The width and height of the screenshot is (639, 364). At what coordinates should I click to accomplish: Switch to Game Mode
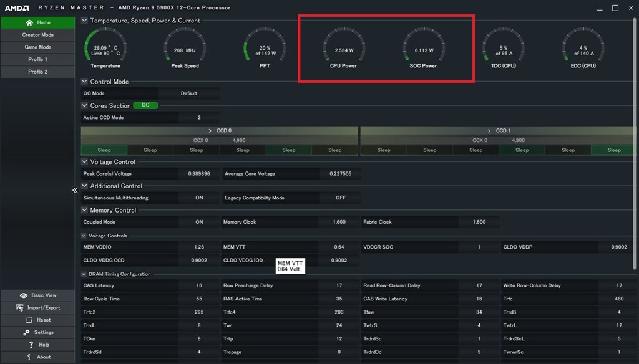tap(38, 47)
